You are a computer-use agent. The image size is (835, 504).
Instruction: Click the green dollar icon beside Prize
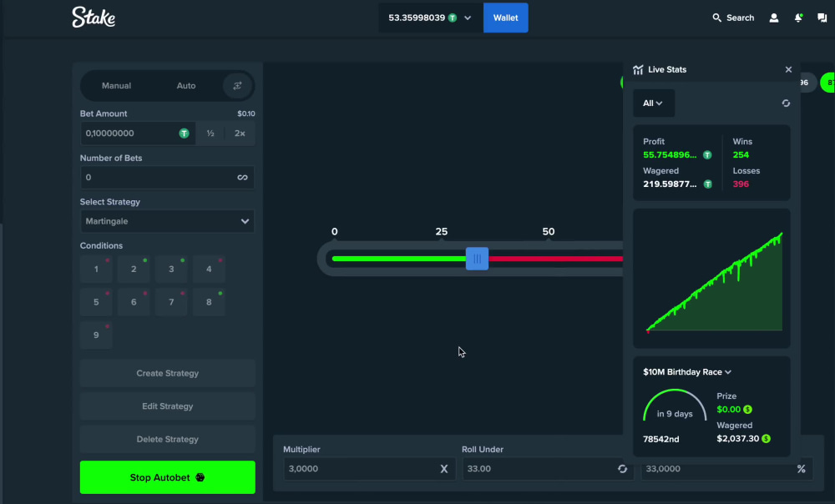747,409
